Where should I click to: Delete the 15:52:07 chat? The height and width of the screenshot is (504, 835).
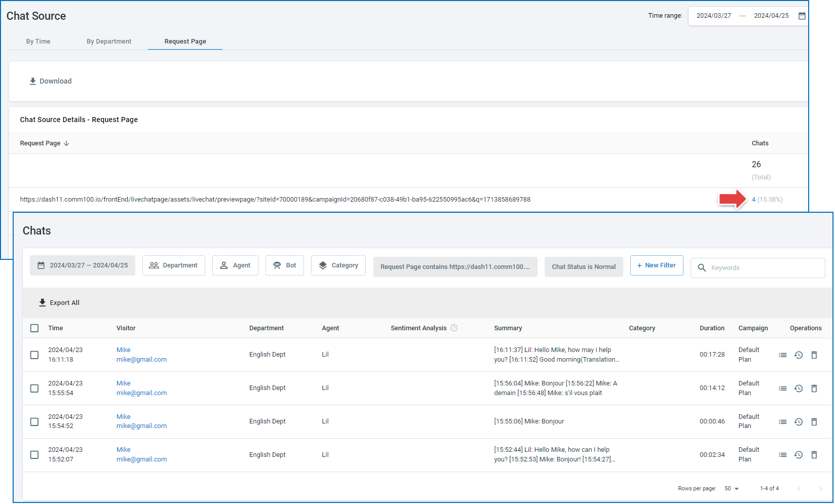point(814,455)
